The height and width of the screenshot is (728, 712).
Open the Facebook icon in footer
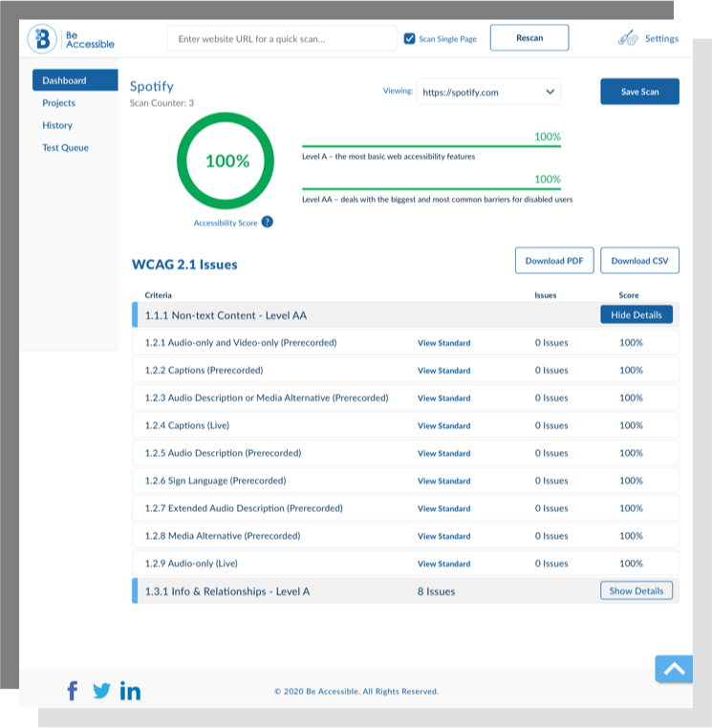[73, 691]
